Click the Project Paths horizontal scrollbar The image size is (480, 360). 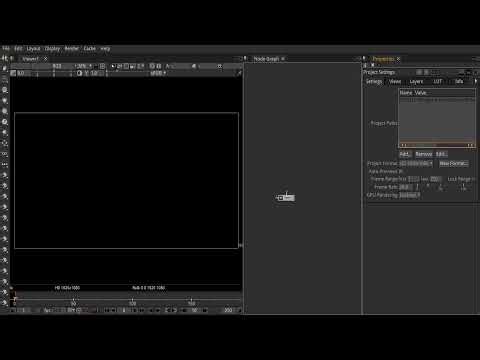coord(437,145)
